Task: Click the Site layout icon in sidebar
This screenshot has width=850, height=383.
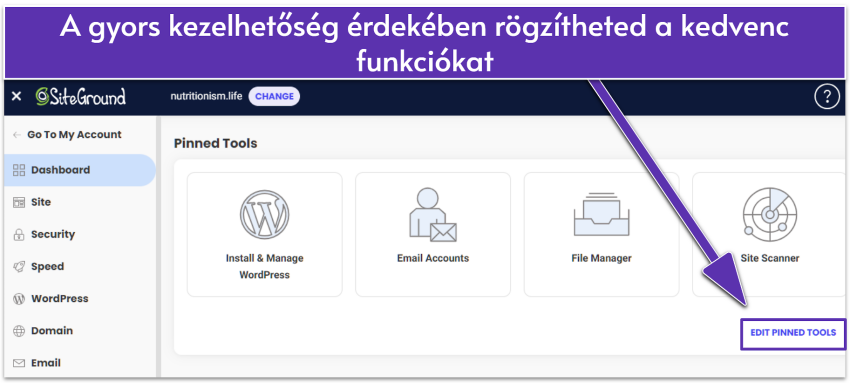Action: 19,203
